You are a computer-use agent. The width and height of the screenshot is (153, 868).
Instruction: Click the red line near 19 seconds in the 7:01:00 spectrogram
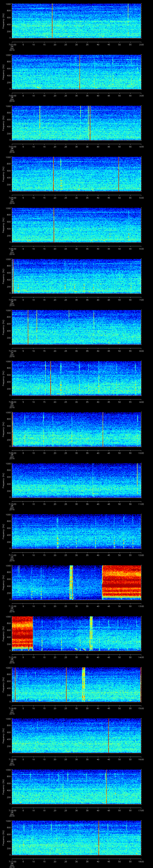pos(52,21)
